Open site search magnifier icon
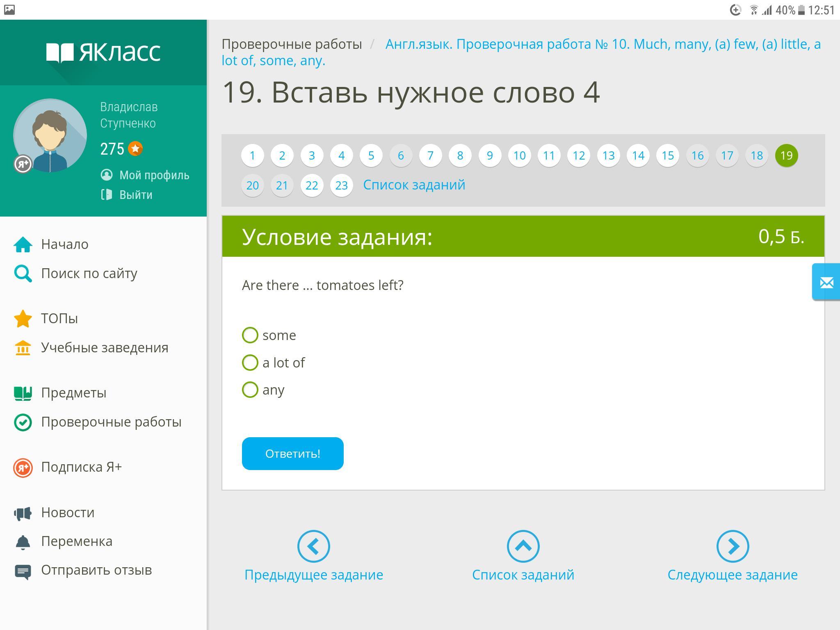The image size is (840, 630). 23,274
